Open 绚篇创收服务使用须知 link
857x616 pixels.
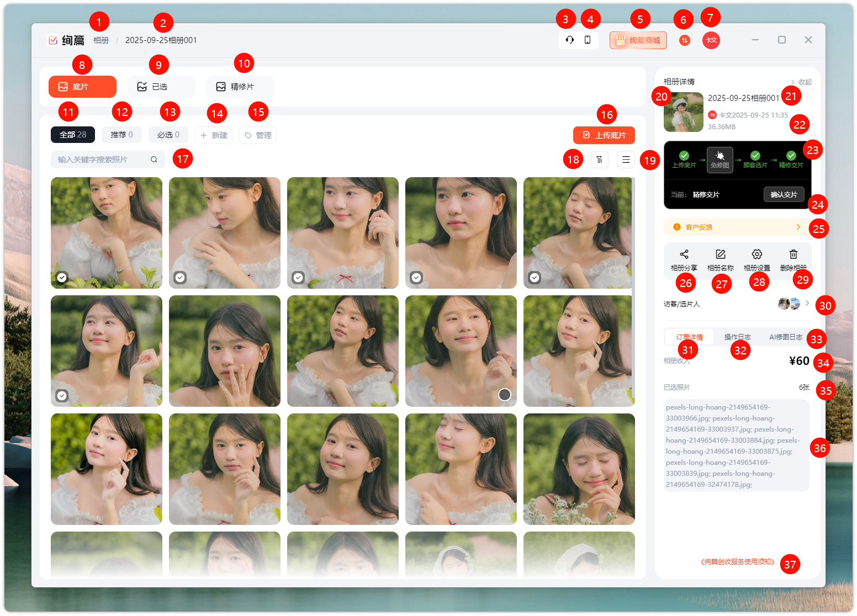[738, 562]
